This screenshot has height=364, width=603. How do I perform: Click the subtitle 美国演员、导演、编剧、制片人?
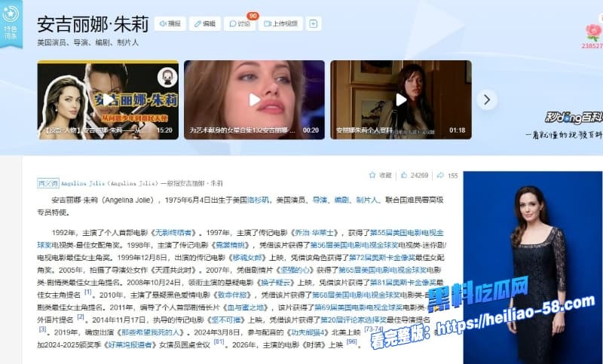[87, 43]
